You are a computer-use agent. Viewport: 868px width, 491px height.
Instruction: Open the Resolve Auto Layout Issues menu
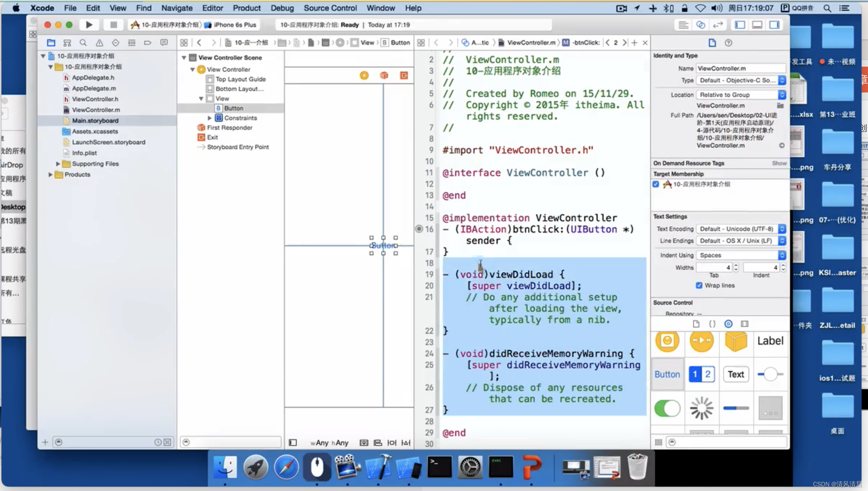pyautogui.click(x=406, y=443)
